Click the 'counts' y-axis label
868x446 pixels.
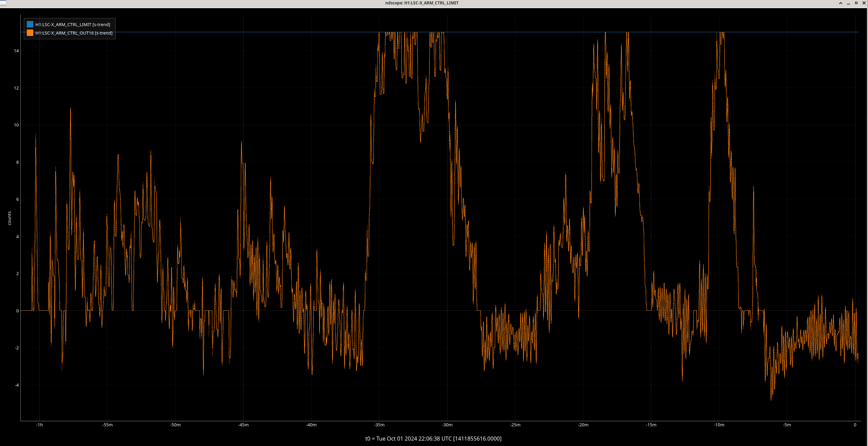(9, 218)
